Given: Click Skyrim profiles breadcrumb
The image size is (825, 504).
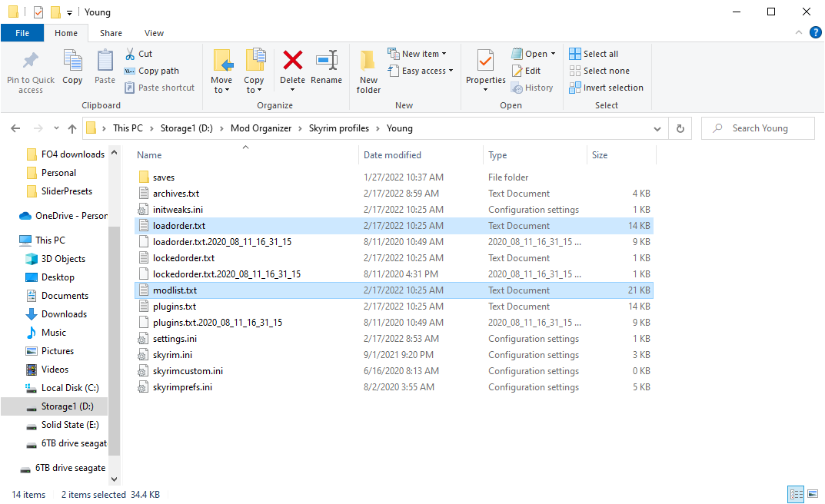Looking at the screenshot, I should (339, 128).
